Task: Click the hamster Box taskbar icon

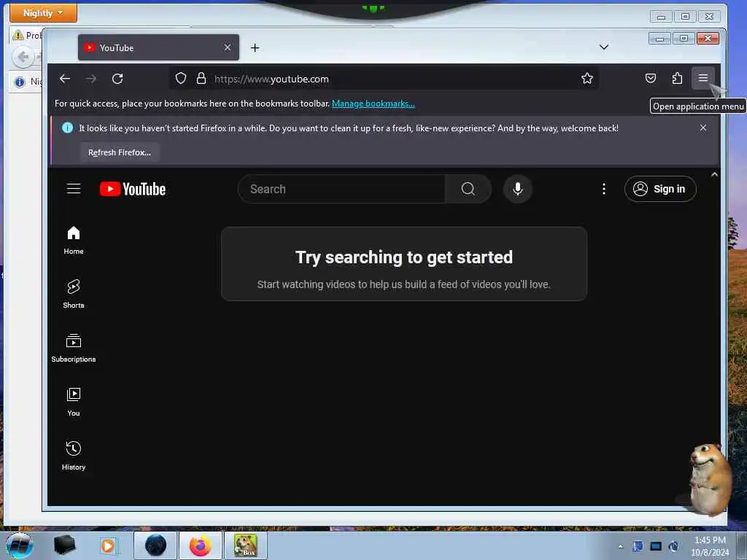Action: (x=245, y=545)
